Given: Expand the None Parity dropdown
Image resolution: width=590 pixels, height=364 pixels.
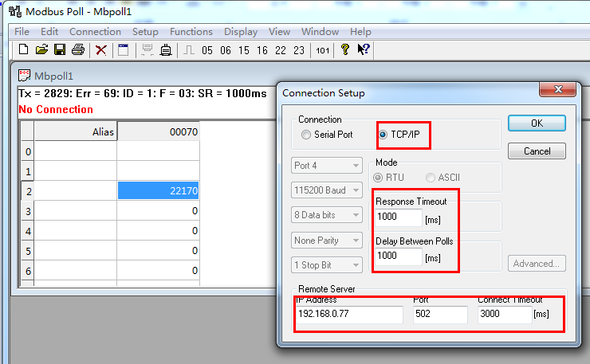Looking at the screenshot, I should pyautogui.click(x=328, y=240).
